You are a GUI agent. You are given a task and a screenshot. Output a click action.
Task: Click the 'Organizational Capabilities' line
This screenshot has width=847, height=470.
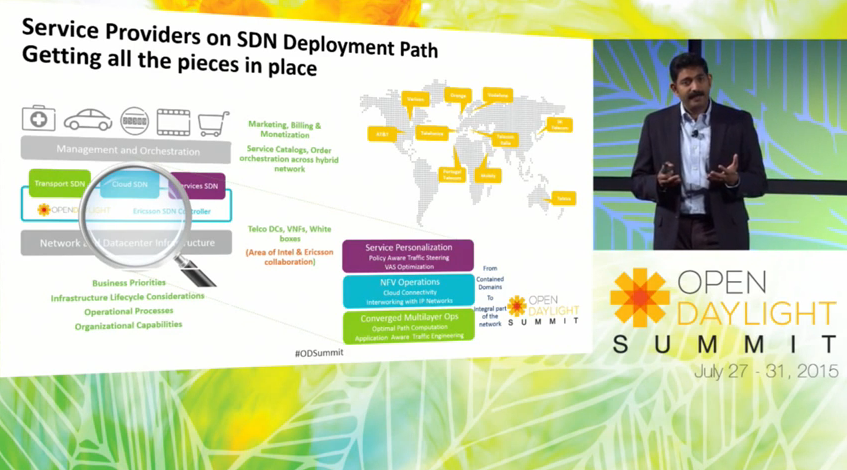click(129, 326)
